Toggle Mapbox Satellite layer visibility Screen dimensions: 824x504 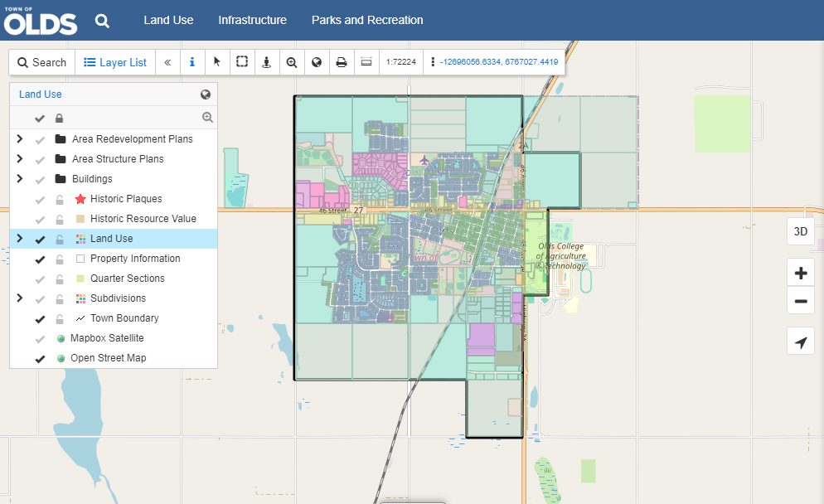(x=40, y=338)
